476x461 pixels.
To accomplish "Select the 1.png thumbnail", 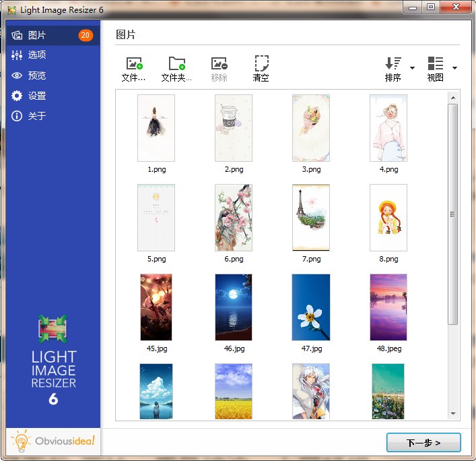I will pos(156,127).
